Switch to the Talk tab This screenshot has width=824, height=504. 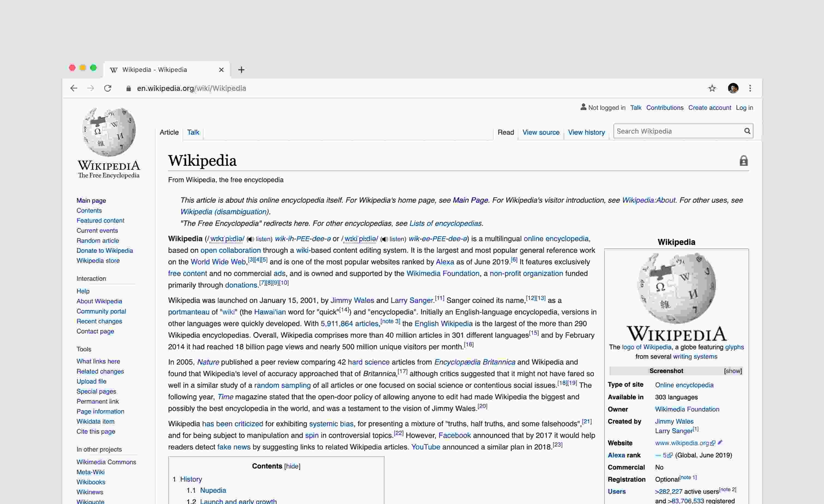tap(193, 133)
